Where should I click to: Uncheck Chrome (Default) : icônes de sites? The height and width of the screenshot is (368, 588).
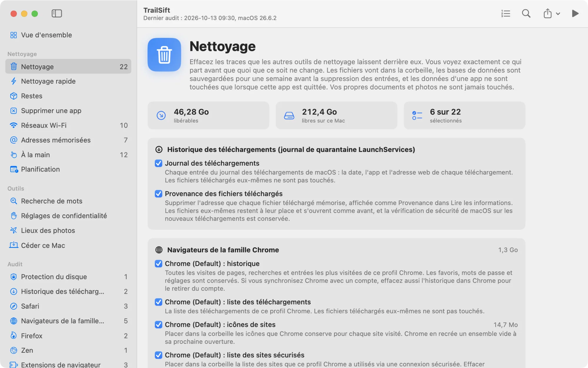coord(158,325)
